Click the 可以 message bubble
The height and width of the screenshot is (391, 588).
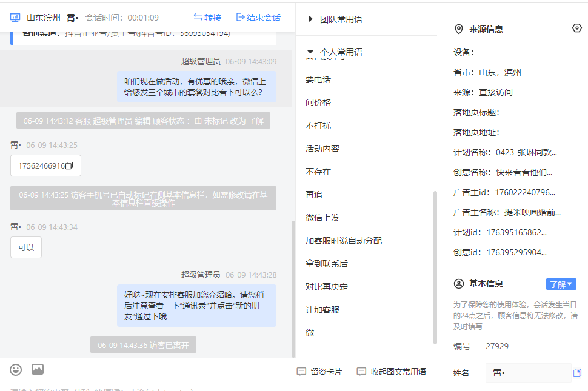[x=26, y=247]
